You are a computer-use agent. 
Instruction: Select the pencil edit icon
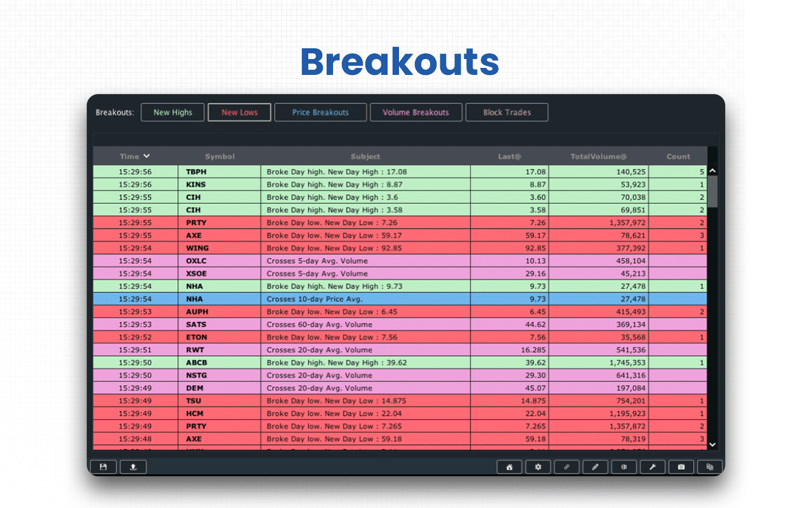click(595, 467)
